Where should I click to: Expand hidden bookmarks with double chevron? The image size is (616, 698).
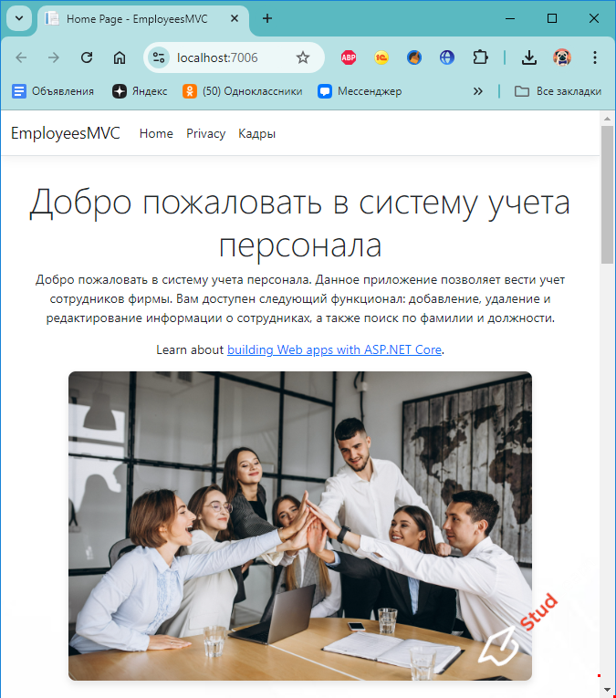click(477, 91)
